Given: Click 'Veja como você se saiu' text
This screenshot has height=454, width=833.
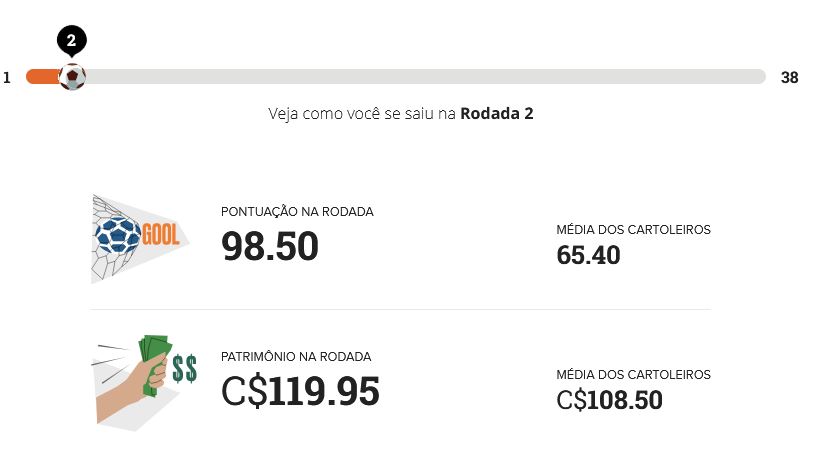Looking at the screenshot, I should point(362,114).
